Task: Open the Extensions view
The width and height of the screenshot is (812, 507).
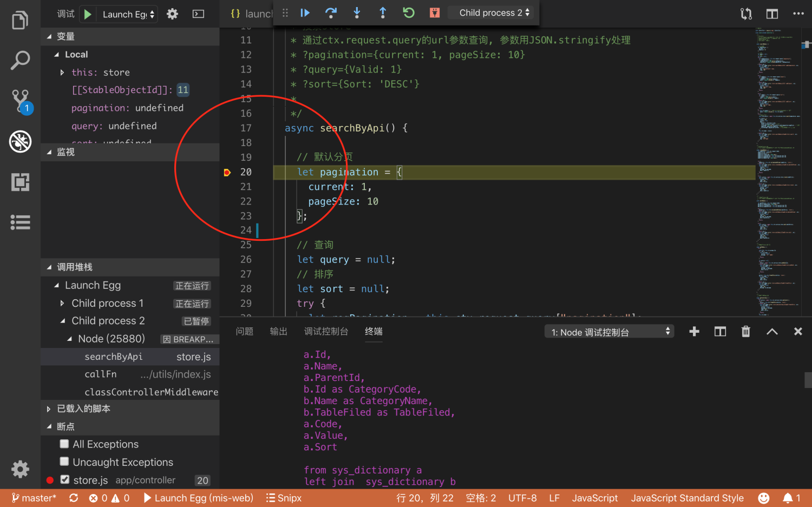Action: point(20,182)
